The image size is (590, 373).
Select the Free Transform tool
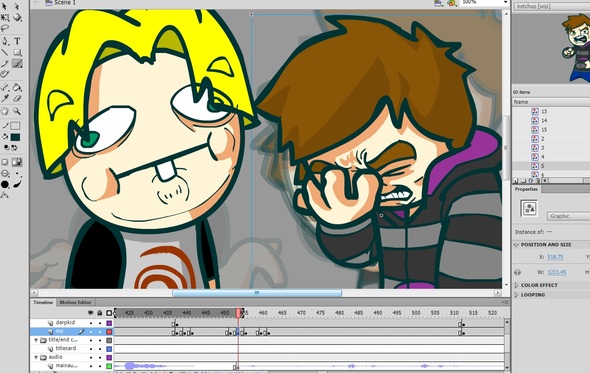click(5, 17)
